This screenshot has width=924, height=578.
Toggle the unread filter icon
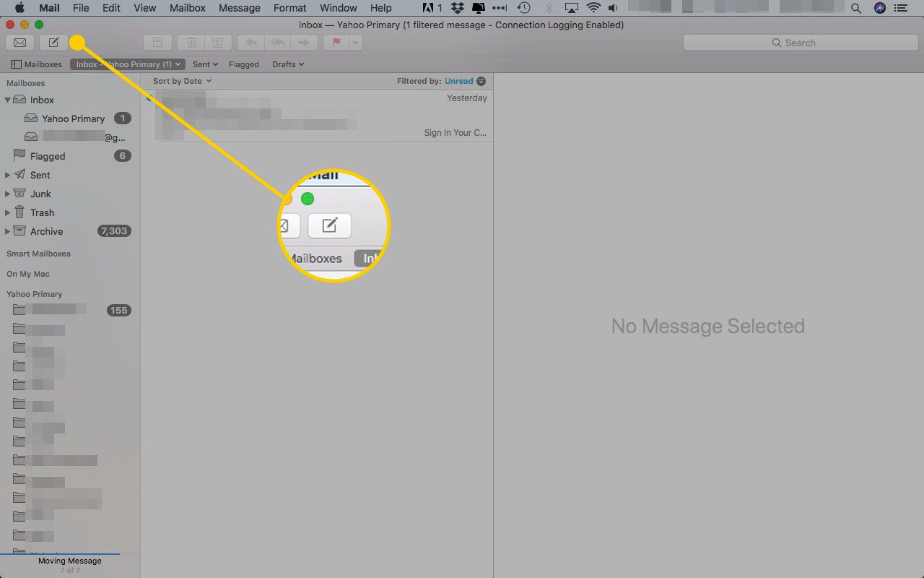coord(481,81)
